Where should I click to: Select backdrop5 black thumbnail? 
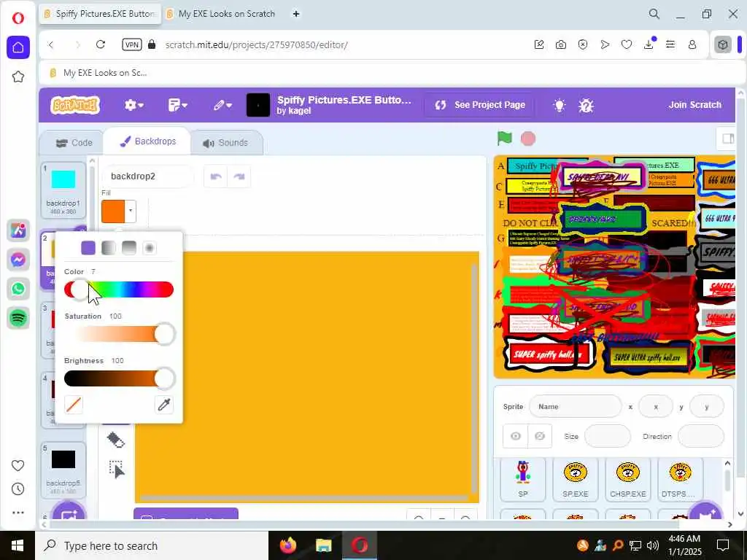click(x=63, y=470)
